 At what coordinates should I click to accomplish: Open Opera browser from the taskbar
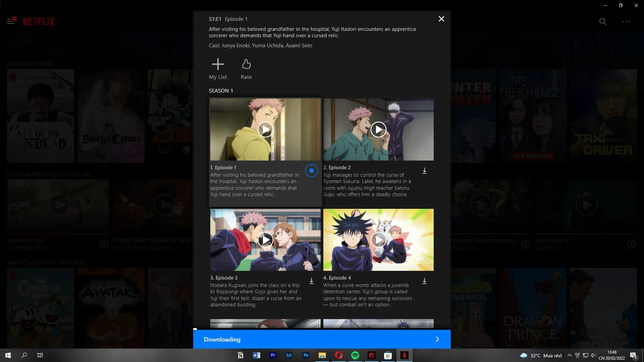[339, 355]
